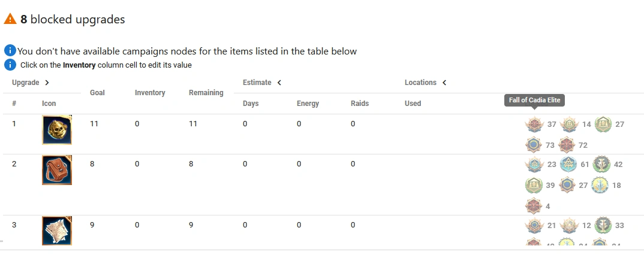This screenshot has height=258, width=644.
Task: Click the info icon beside campaign nodes message
Action: 10,51
